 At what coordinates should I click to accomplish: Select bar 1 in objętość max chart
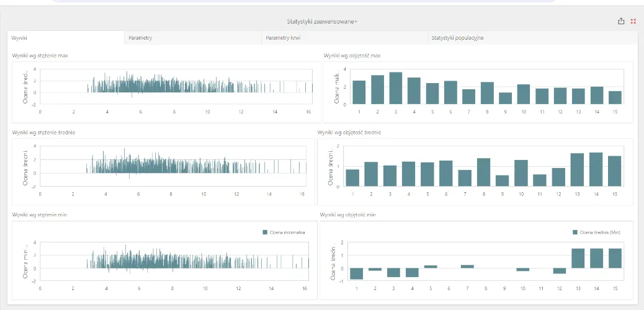coord(359,92)
